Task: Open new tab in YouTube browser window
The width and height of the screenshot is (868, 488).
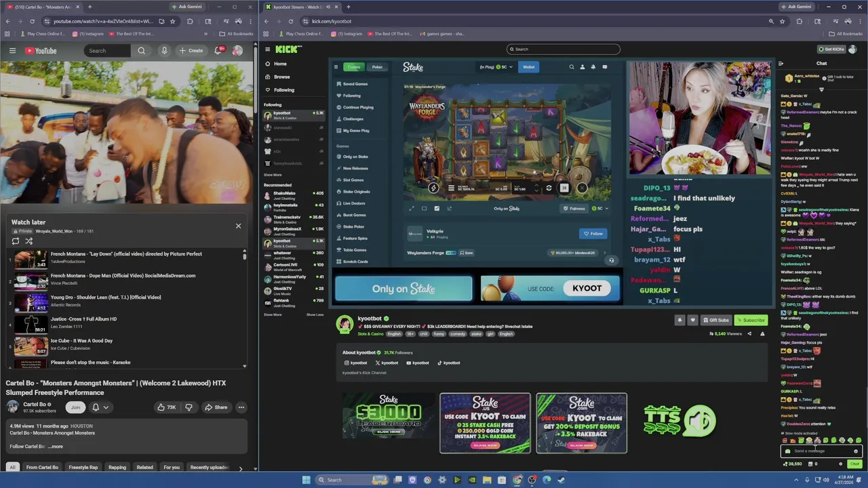Action: click(x=90, y=7)
